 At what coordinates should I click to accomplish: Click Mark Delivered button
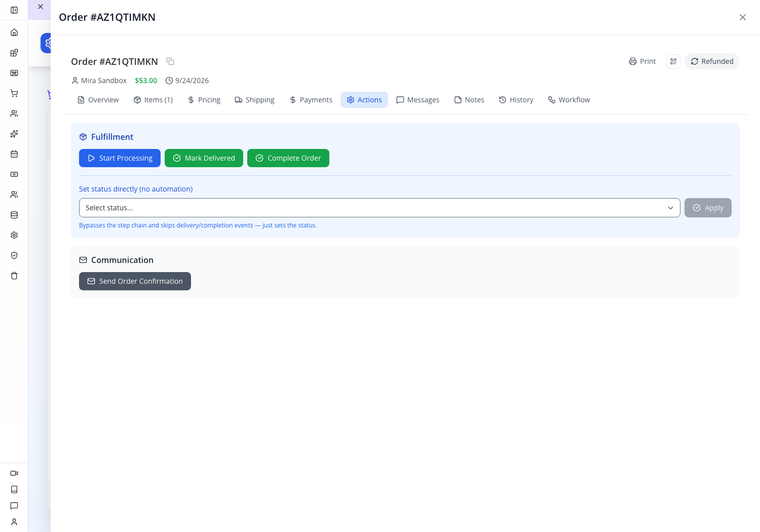[x=204, y=158]
